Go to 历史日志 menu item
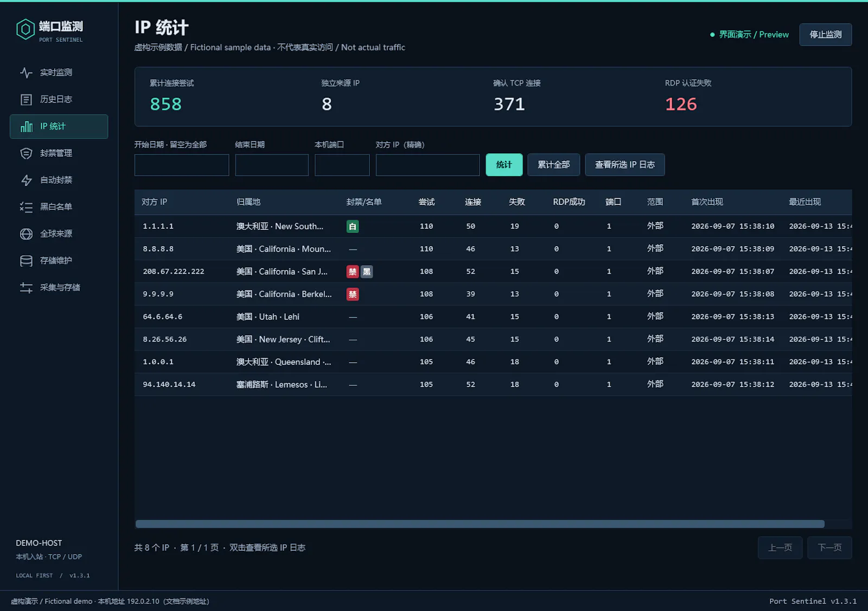This screenshot has height=611, width=868. click(x=59, y=99)
